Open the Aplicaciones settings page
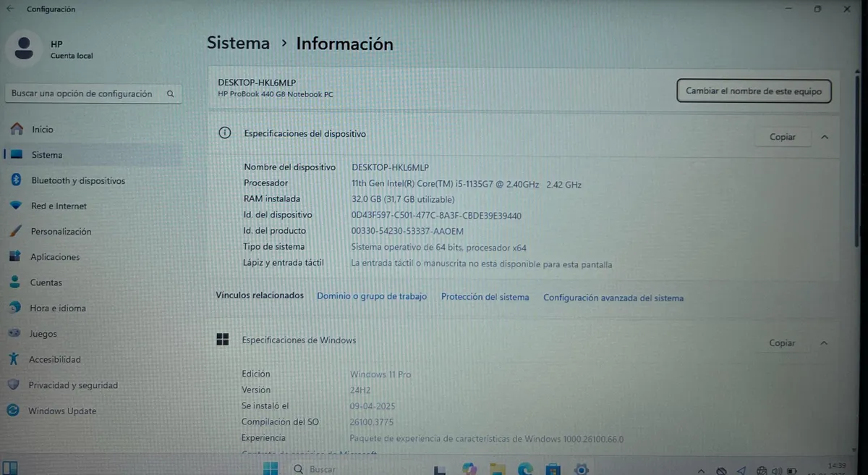Screen dimensions: 868x475 pos(93,257)
